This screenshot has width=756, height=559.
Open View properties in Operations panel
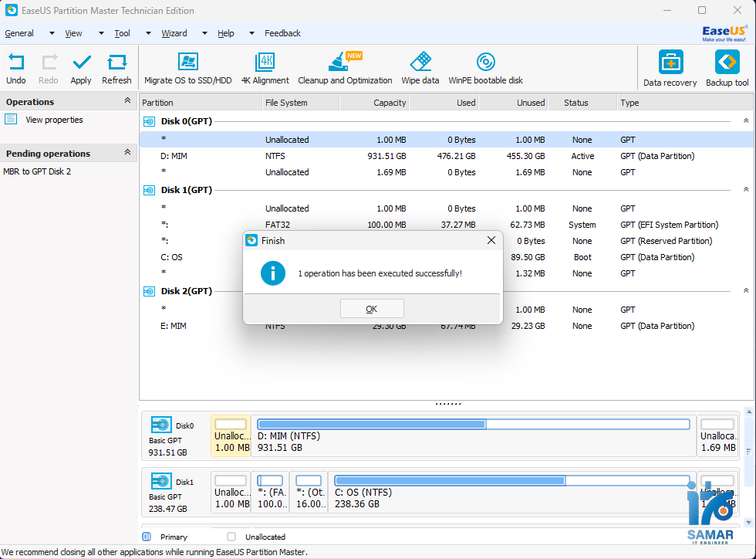point(54,120)
